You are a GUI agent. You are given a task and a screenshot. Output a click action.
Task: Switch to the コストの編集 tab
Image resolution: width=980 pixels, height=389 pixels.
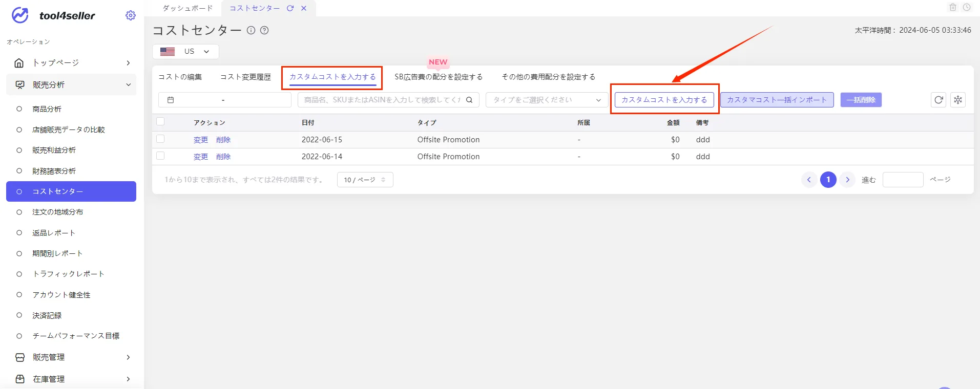(180, 77)
